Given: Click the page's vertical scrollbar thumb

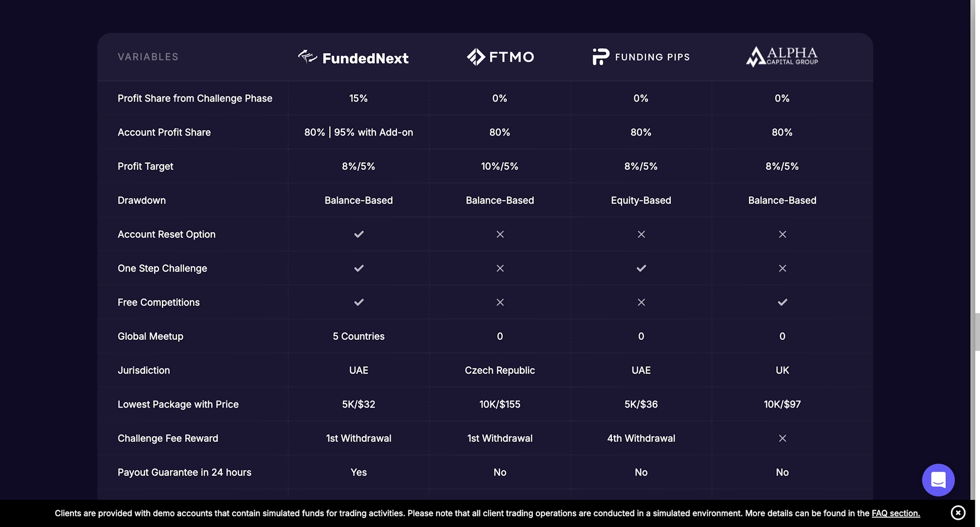Looking at the screenshot, I should (977, 332).
